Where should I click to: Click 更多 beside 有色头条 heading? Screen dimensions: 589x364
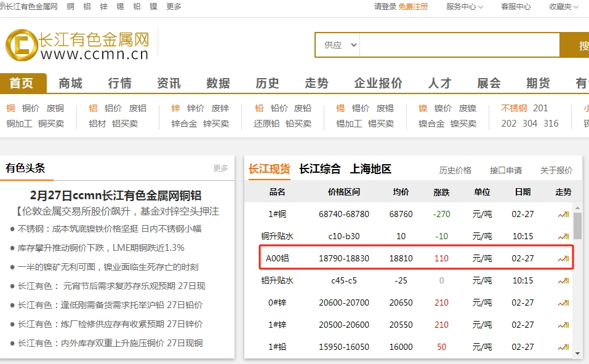(220, 168)
